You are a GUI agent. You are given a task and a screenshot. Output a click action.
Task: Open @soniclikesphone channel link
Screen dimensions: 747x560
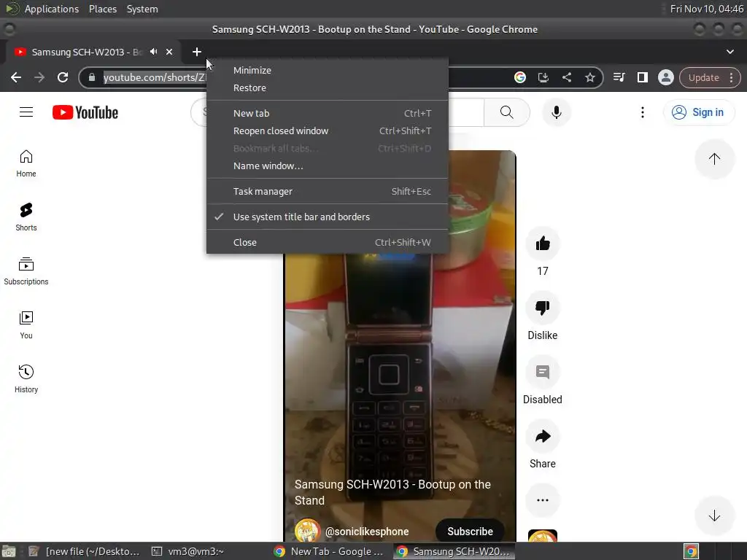click(x=367, y=532)
